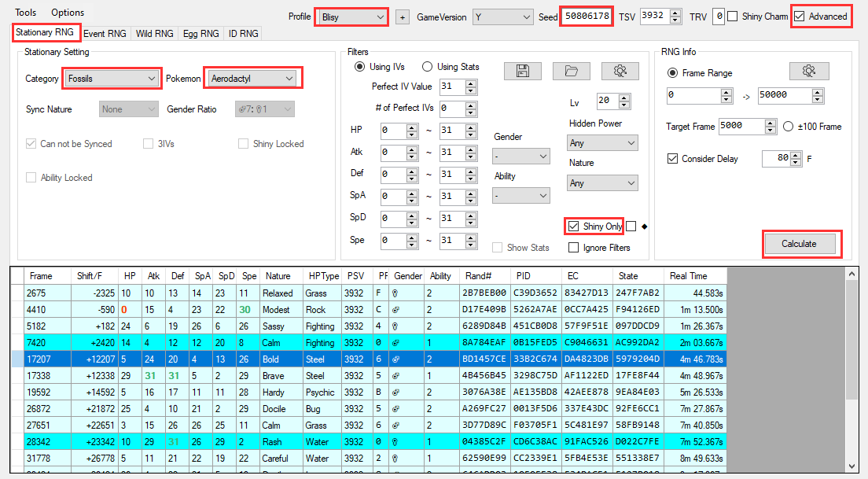Click the Real Time cell 7m 27.867s
The height and width of the screenshot is (479, 868).
[695, 409]
